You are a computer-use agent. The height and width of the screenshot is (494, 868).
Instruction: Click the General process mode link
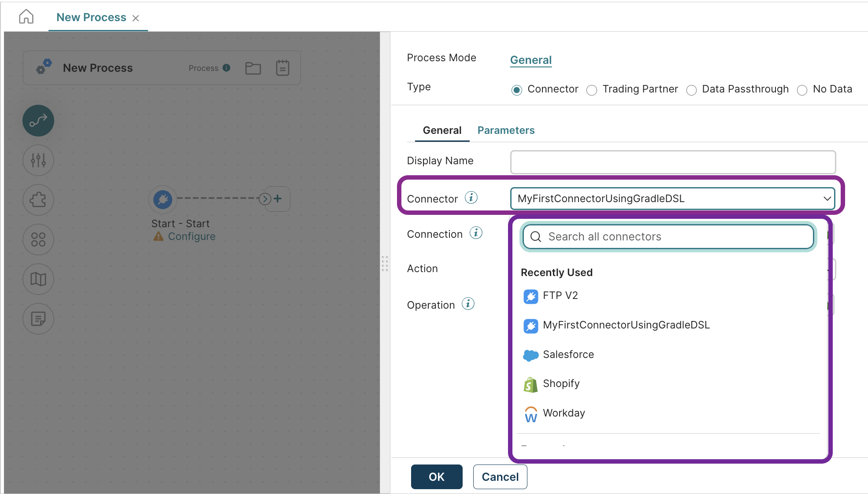coord(530,60)
